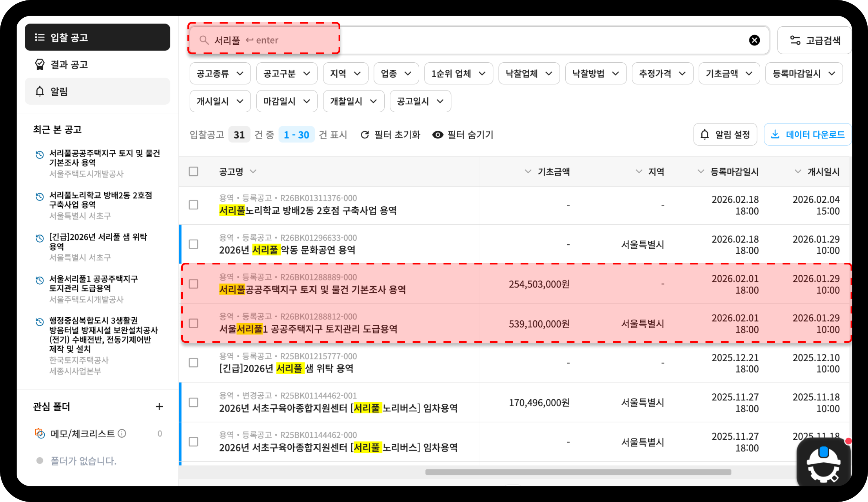
Task: Open the 낙찰방법 filter dropdown
Action: (596, 73)
